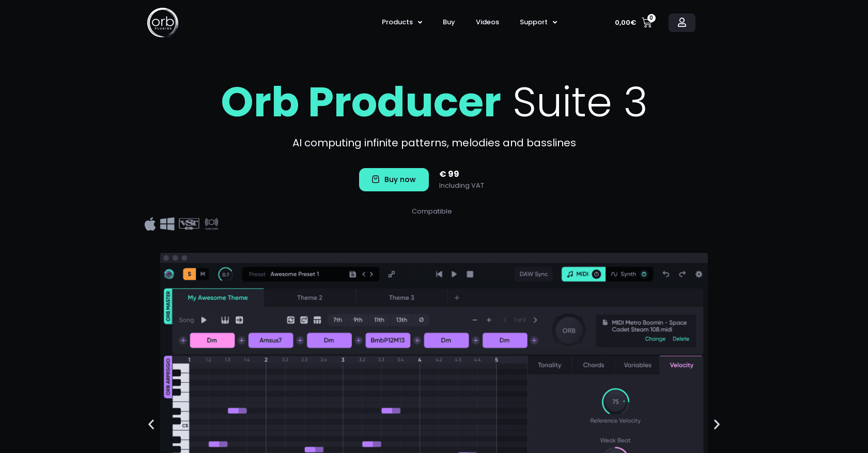Screen dimensions: 868x453
Task: Expand the Products dropdown menu
Action: tap(402, 22)
